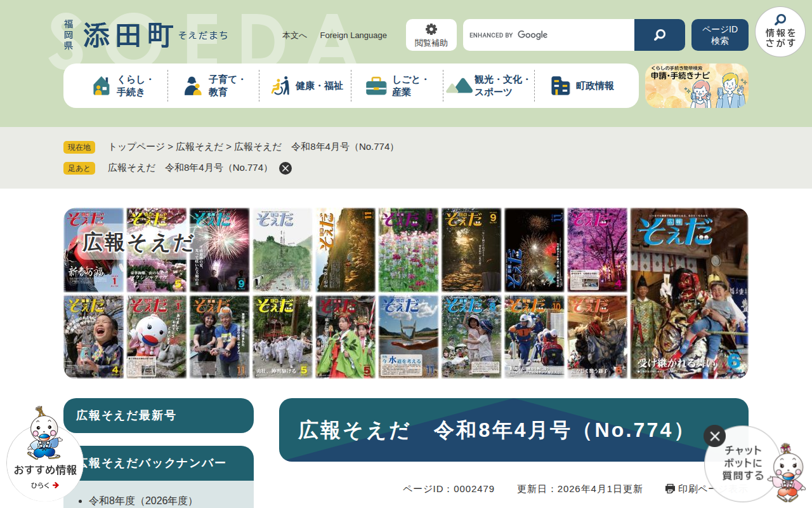Open the round 情報をさがす search button

(780, 32)
